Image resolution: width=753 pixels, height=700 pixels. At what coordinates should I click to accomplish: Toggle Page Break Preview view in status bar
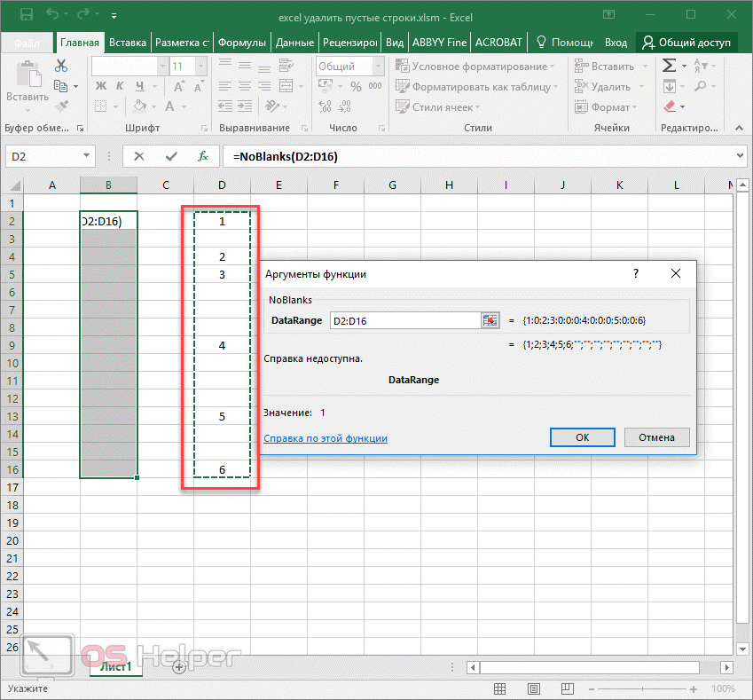pyautogui.click(x=567, y=688)
